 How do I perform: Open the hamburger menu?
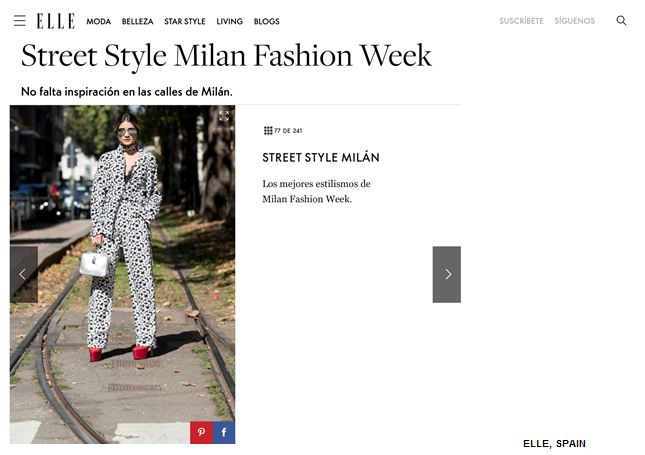[x=19, y=20]
